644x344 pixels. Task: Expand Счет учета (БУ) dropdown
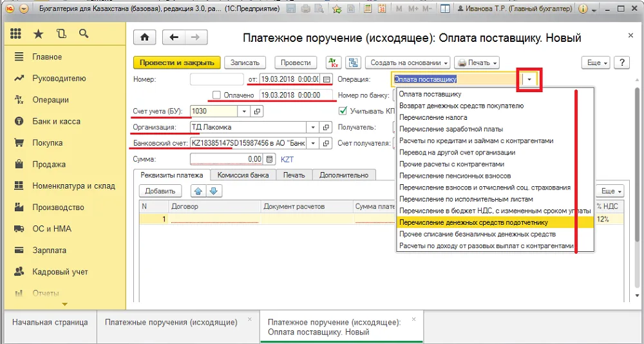pos(243,111)
